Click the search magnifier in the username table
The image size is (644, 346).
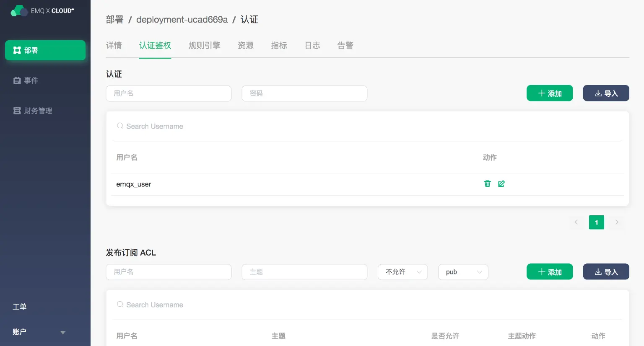(119, 125)
